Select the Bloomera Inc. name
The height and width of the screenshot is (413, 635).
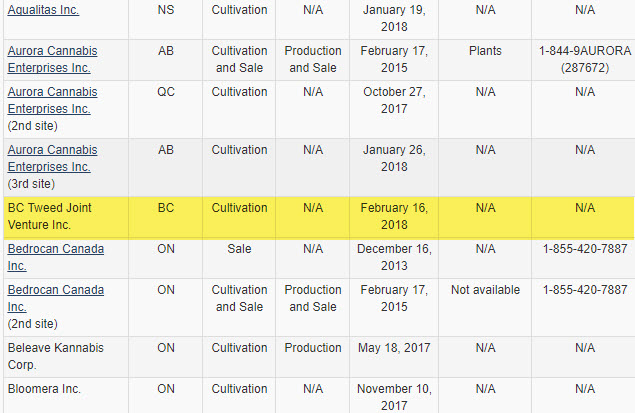[x=44, y=388]
